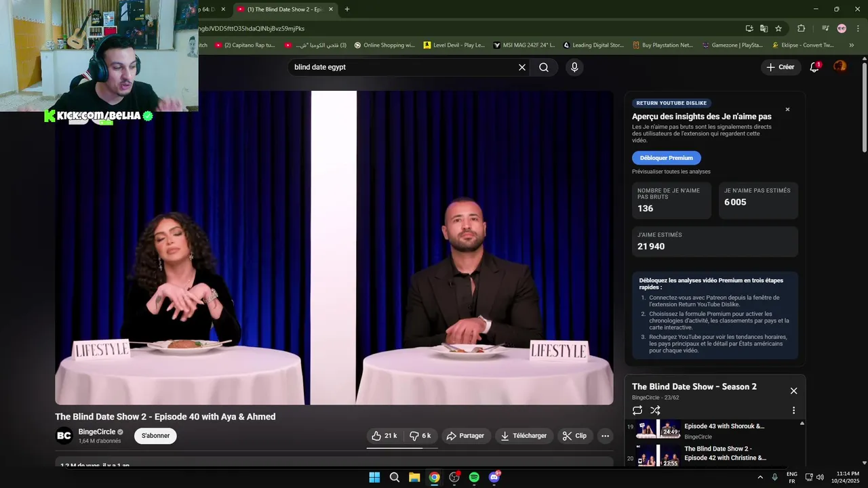The height and width of the screenshot is (488, 868).
Task: Open Windows taskbar search
Action: click(x=395, y=477)
